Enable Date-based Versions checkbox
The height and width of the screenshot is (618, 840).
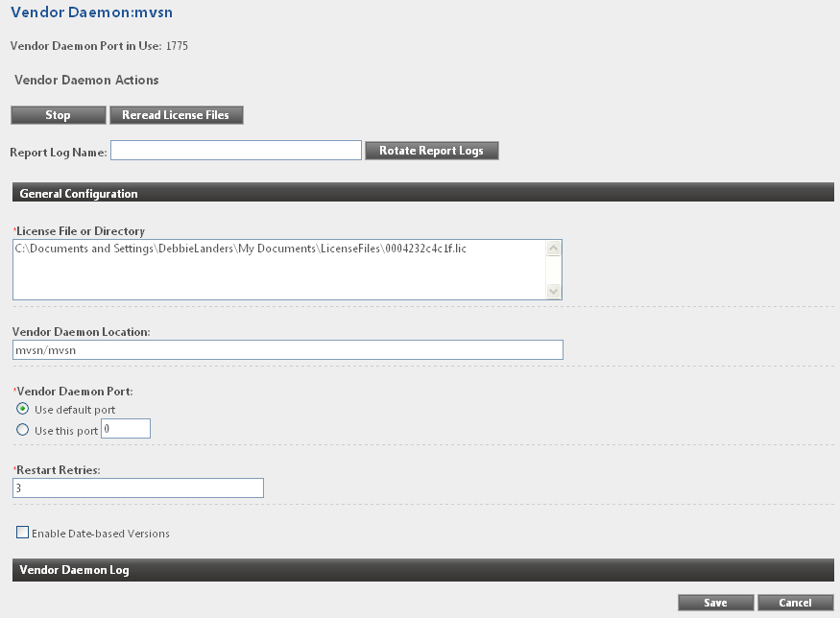23,533
